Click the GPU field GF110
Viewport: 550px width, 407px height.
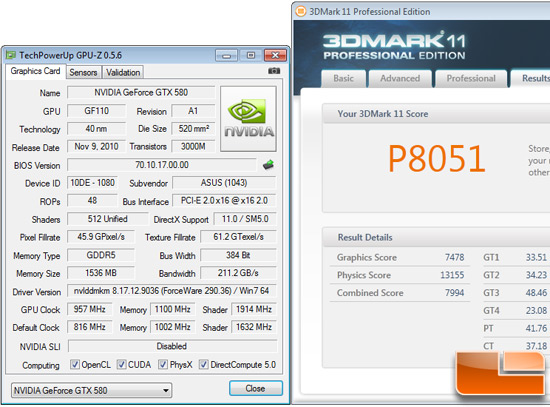[x=96, y=111]
